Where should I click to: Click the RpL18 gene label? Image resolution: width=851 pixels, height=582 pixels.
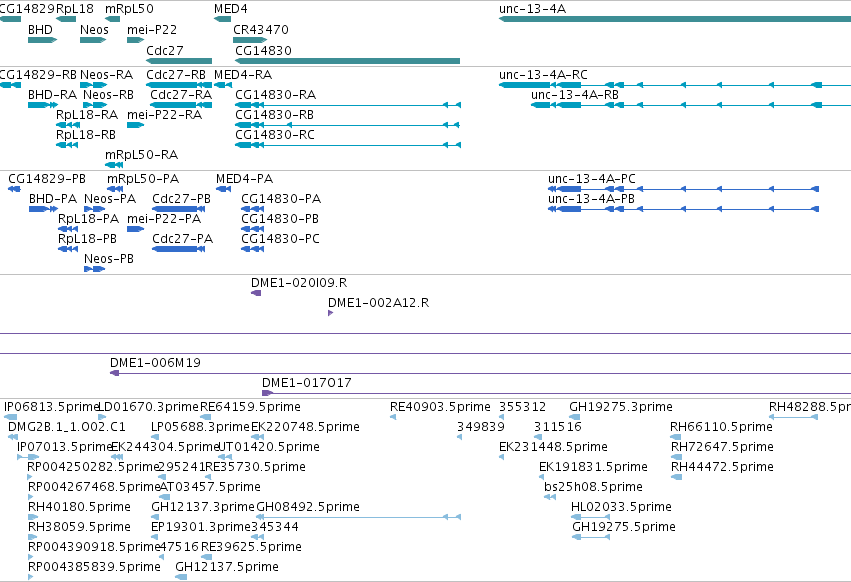(75, 9)
